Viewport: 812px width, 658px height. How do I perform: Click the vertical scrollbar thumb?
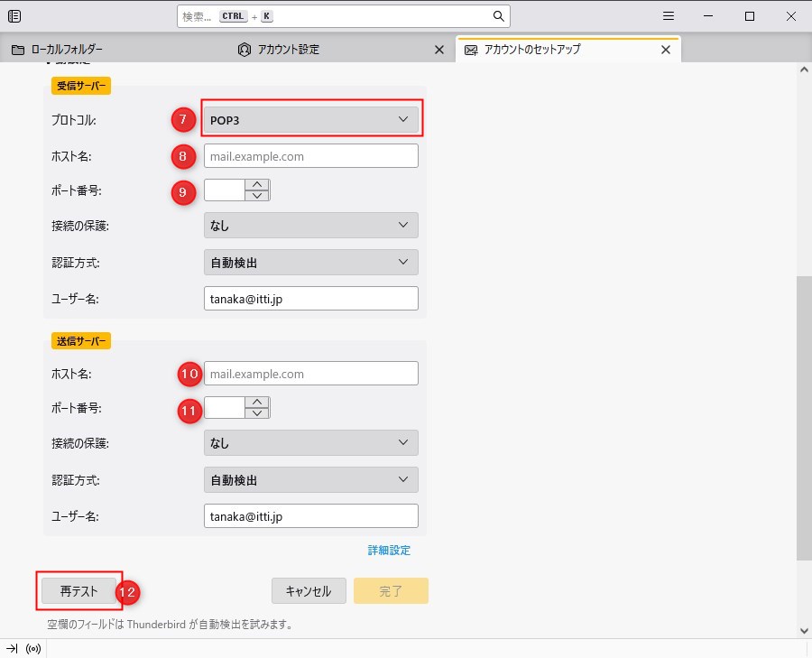click(x=804, y=418)
